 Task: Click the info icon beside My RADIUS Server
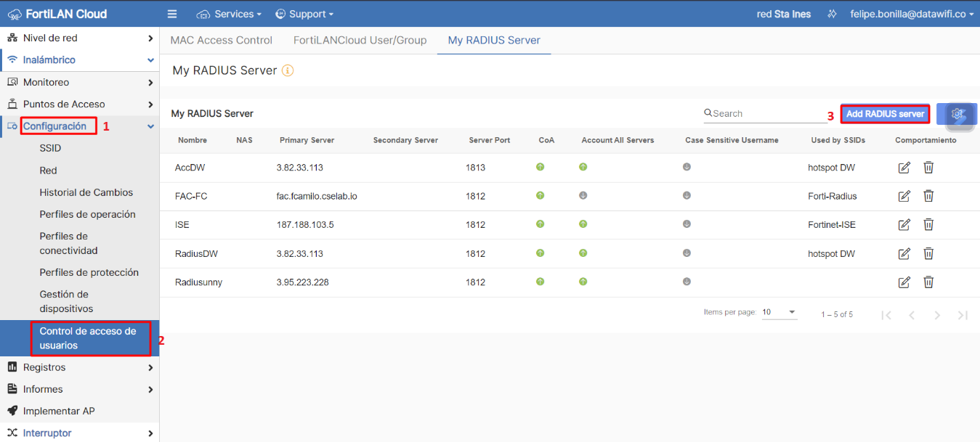[x=287, y=70]
